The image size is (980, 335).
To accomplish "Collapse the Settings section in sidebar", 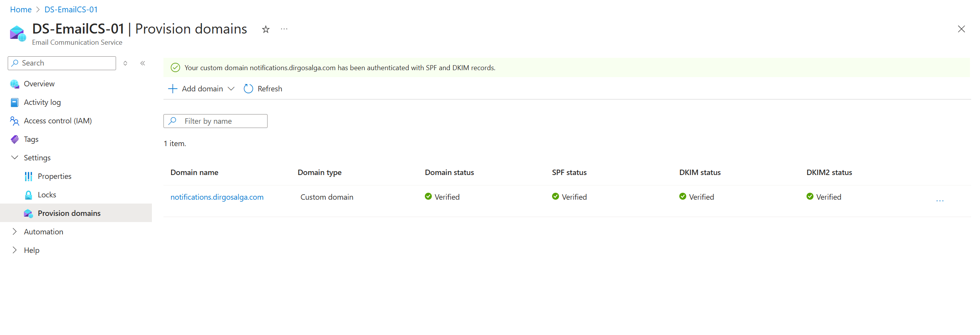I will pos(15,158).
